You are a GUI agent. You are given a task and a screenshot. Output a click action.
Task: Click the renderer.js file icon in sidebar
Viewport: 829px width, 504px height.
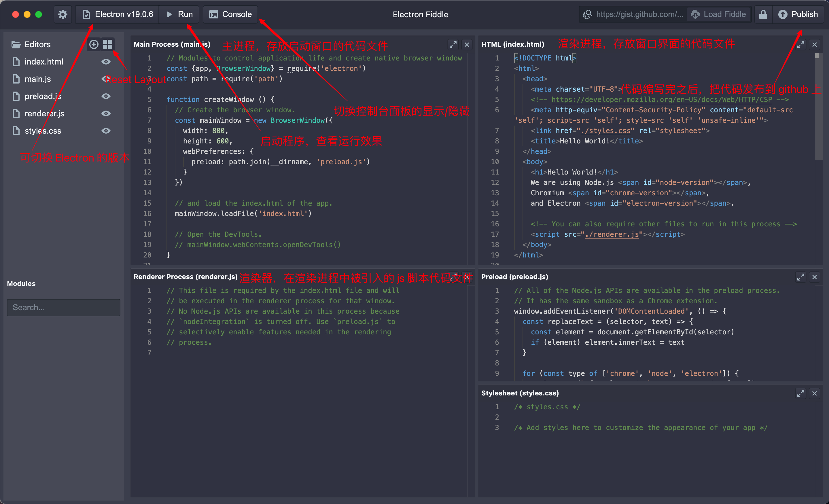[16, 113]
